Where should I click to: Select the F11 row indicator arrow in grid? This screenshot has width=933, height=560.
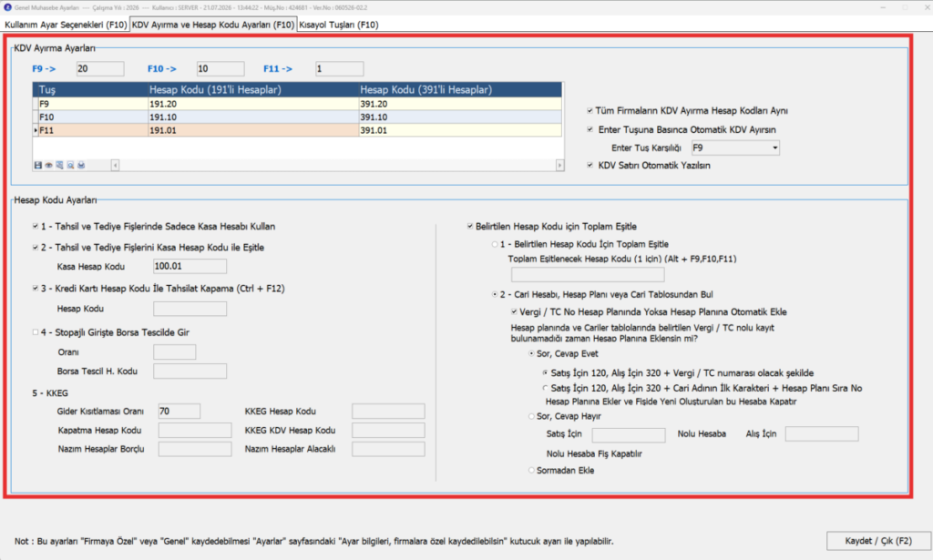36,130
